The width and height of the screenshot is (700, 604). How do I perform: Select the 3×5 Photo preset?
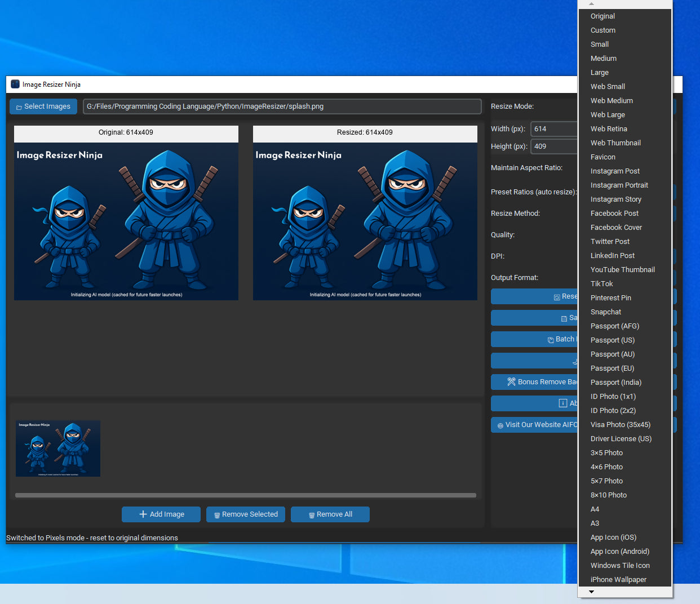[x=625, y=453]
